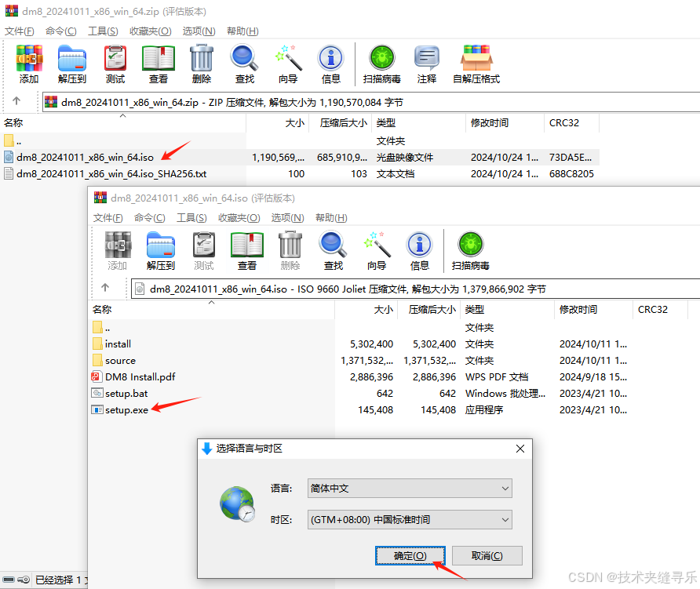Open 命令(C) menu in iso window
This screenshot has width=700, height=589.
[x=150, y=218]
